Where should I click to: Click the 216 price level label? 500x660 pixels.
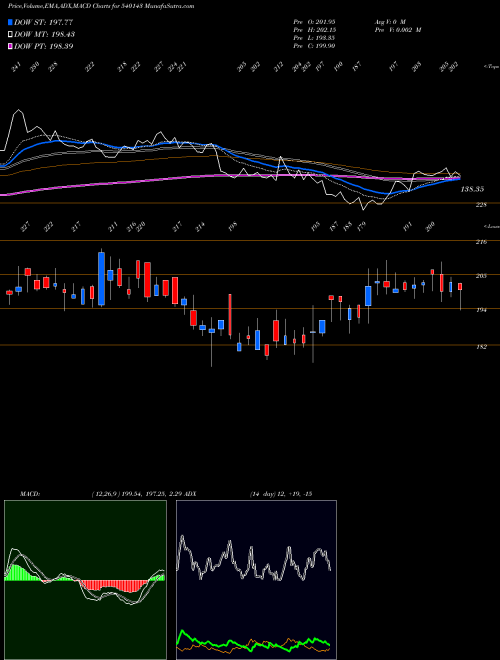click(481, 242)
